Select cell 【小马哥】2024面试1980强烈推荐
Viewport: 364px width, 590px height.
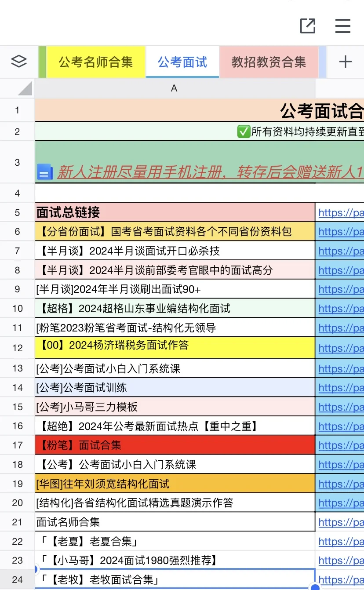[175, 560]
